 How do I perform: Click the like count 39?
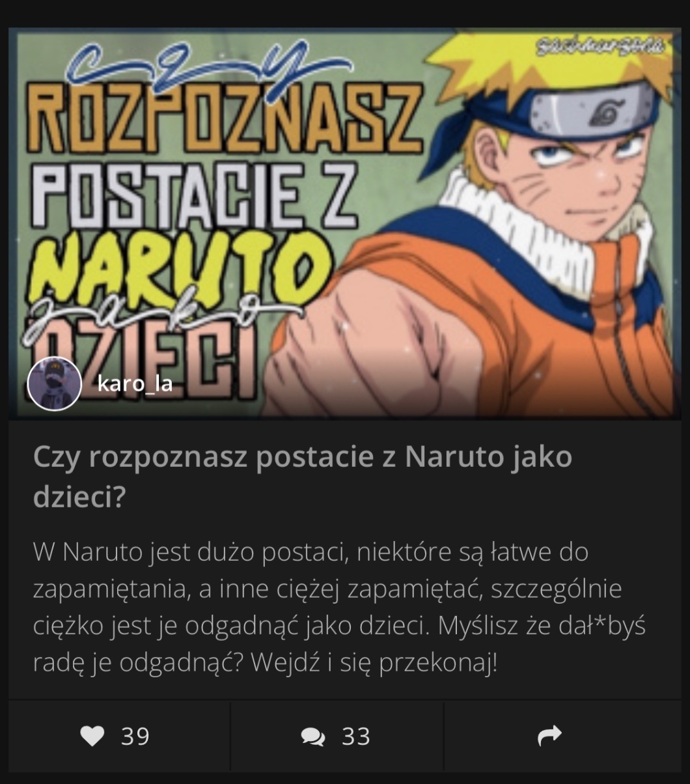[x=135, y=736]
